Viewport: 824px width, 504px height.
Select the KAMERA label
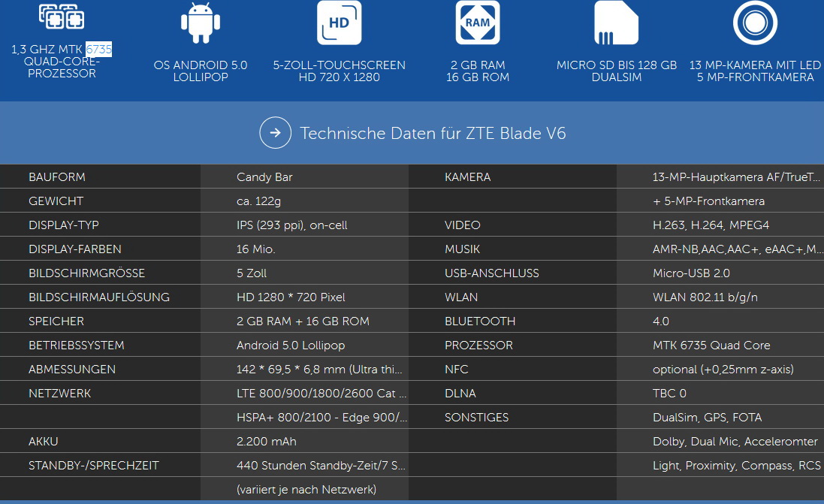(x=468, y=177)
